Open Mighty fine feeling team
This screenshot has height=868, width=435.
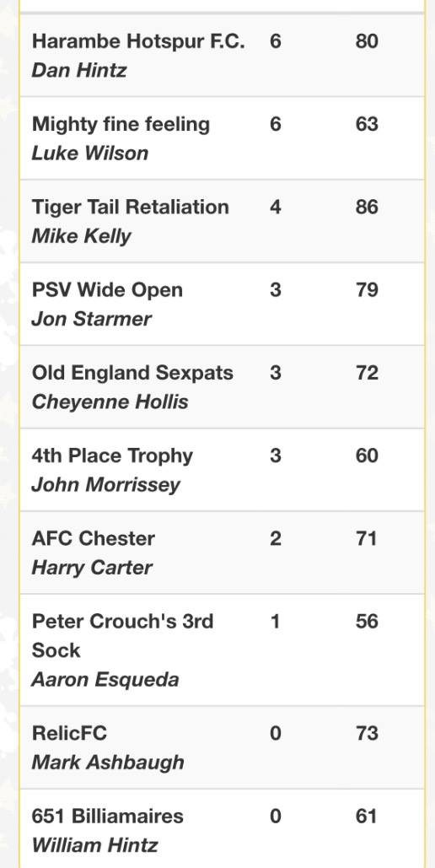121,124
